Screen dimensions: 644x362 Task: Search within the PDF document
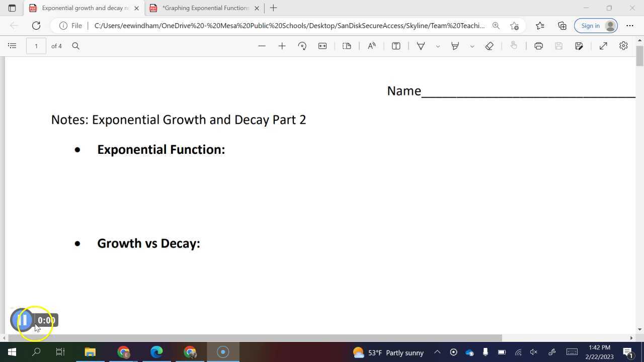(x=76, y=46)
